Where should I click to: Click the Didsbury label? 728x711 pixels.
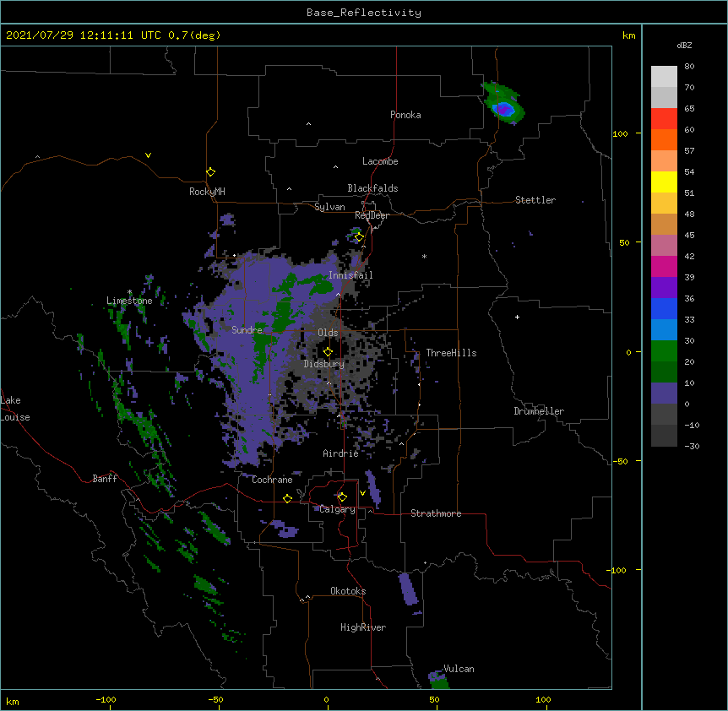pyautogui.click(x=323, y=364)
